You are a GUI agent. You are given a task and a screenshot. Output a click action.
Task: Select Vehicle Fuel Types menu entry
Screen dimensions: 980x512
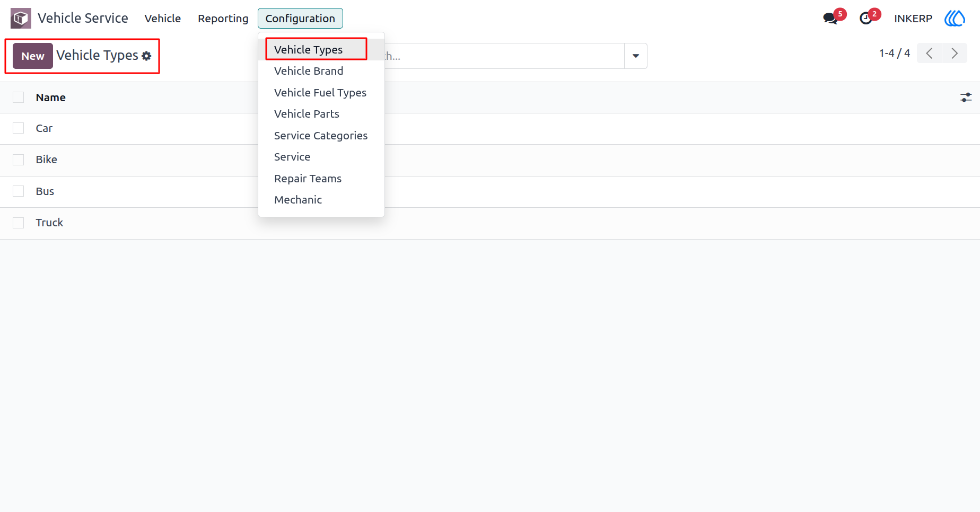321,93
